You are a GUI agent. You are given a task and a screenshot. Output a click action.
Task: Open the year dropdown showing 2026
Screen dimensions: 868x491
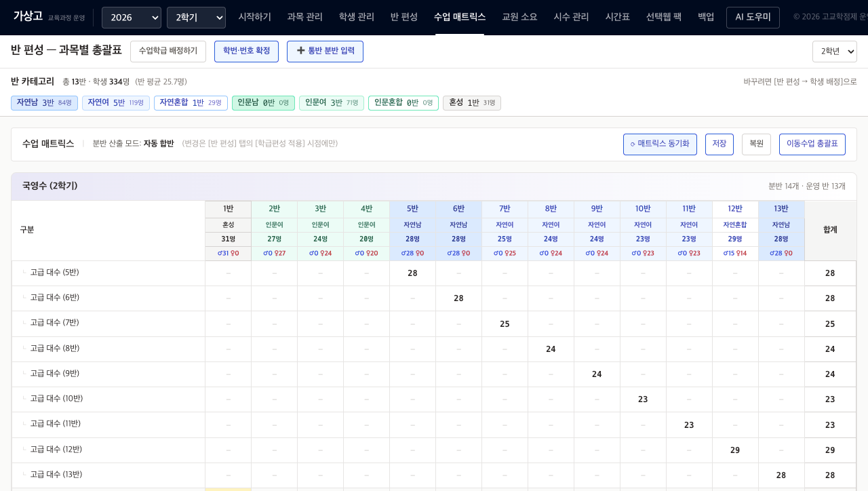132,18
